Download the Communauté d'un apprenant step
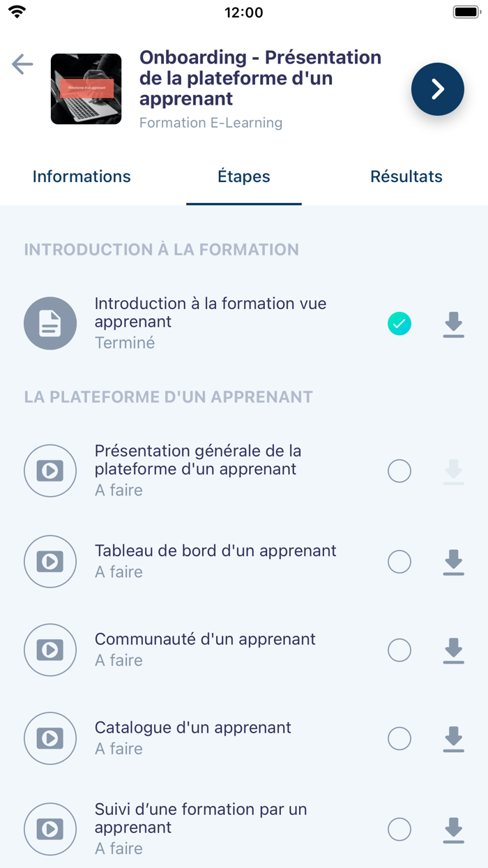 pyautogui.click(x=453, y=650)
